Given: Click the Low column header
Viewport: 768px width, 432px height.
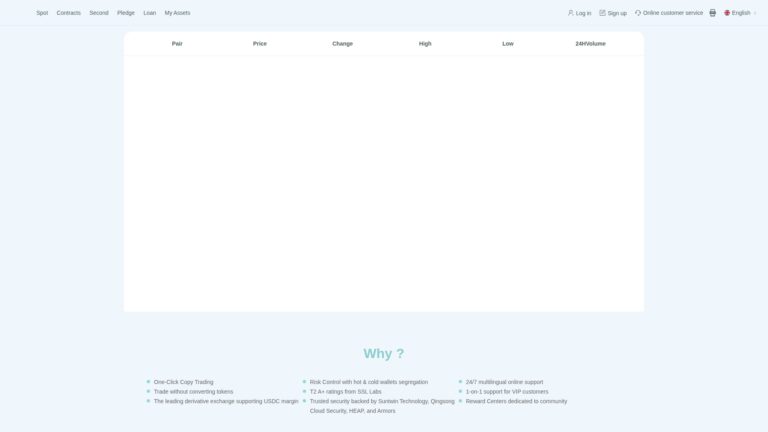Looking at the screenshot, I should 508,44.
